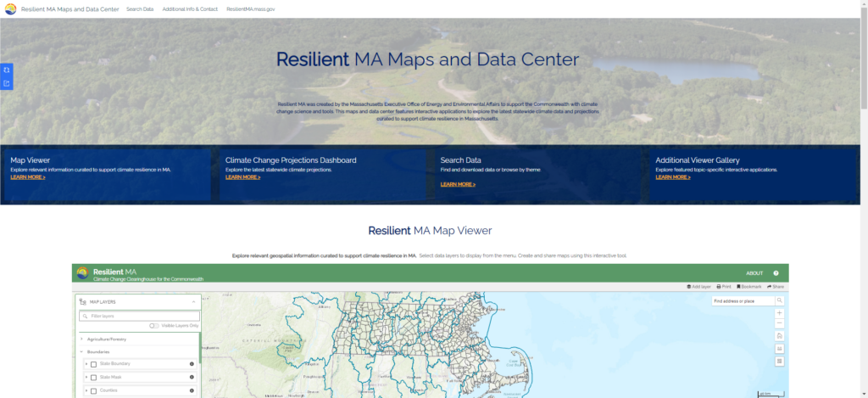Open Additional Info & Contact menu

(x=190, y=9)
